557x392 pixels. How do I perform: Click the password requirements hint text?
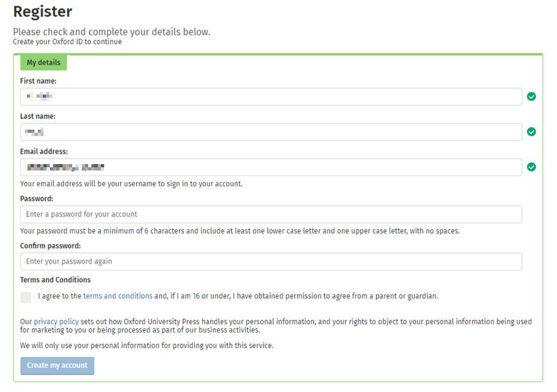240,231
